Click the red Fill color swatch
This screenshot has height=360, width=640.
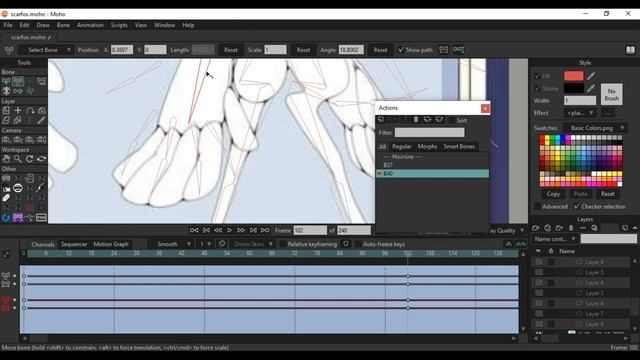point(573,76)
